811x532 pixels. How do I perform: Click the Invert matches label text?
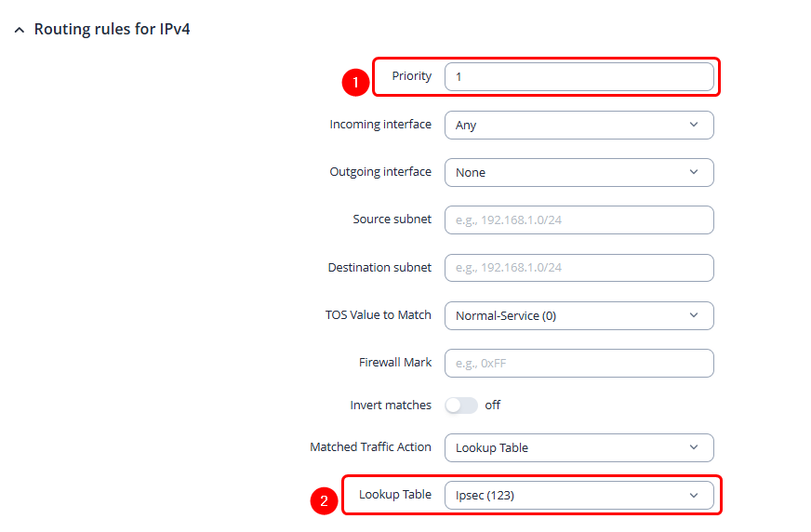tap(391, 406)
